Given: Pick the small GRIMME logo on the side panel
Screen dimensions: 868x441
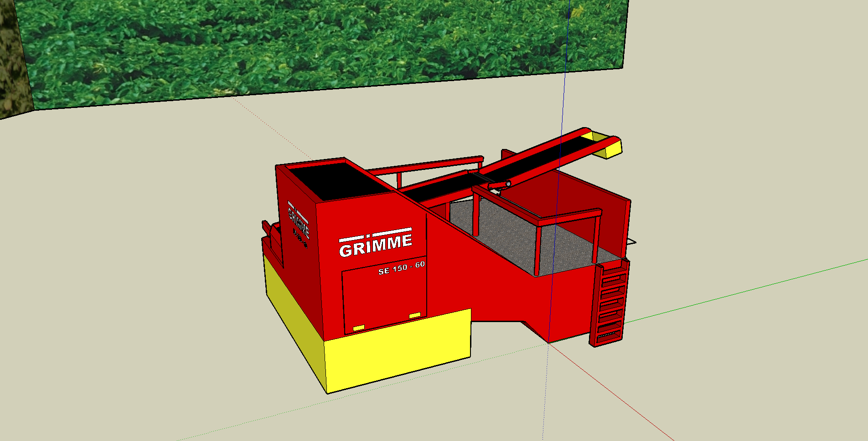Looking at the screenshot, I should (299, 220).
